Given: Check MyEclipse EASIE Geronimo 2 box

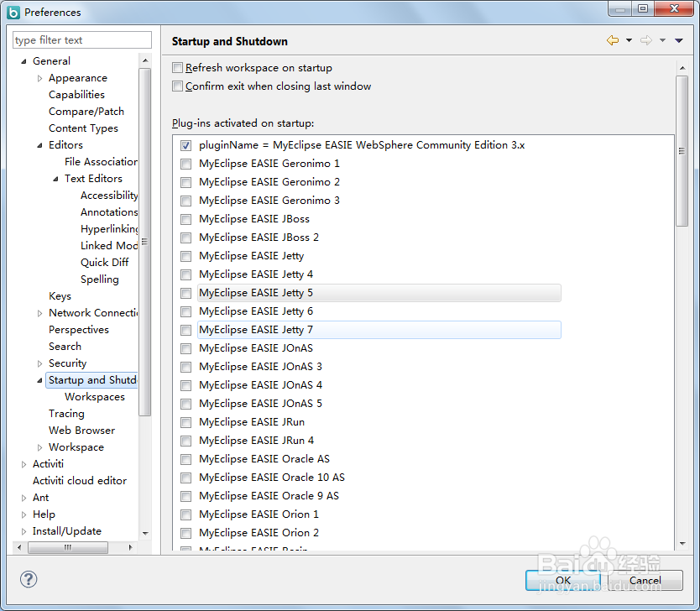Looking at the screenshot, I should (186, 182).
